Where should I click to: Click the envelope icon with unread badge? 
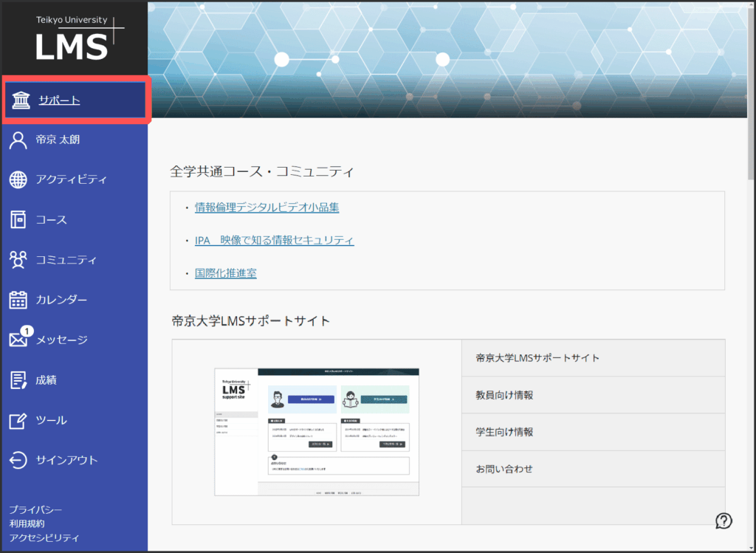point(20,337)
